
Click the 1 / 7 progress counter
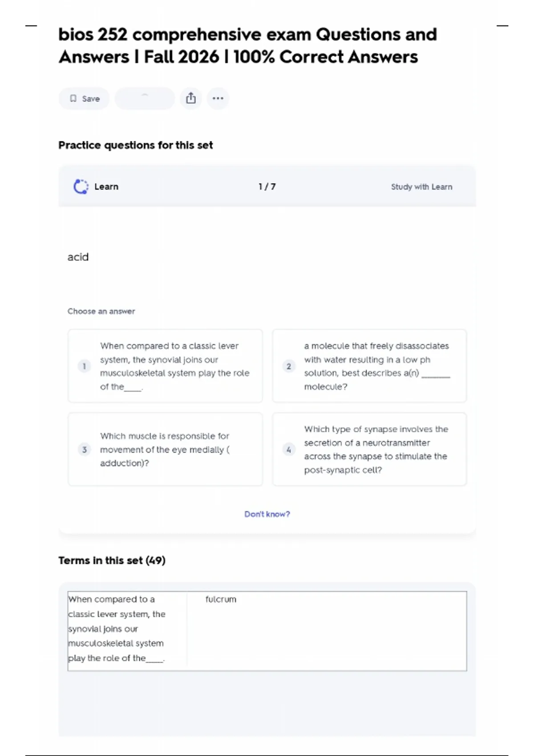[x=267, y=187]
